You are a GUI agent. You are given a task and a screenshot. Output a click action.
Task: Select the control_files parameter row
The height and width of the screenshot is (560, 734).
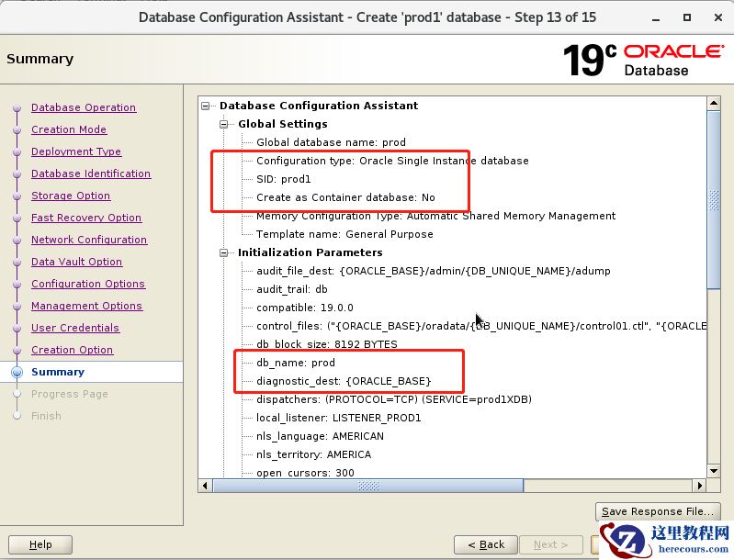tap(481, 326)
